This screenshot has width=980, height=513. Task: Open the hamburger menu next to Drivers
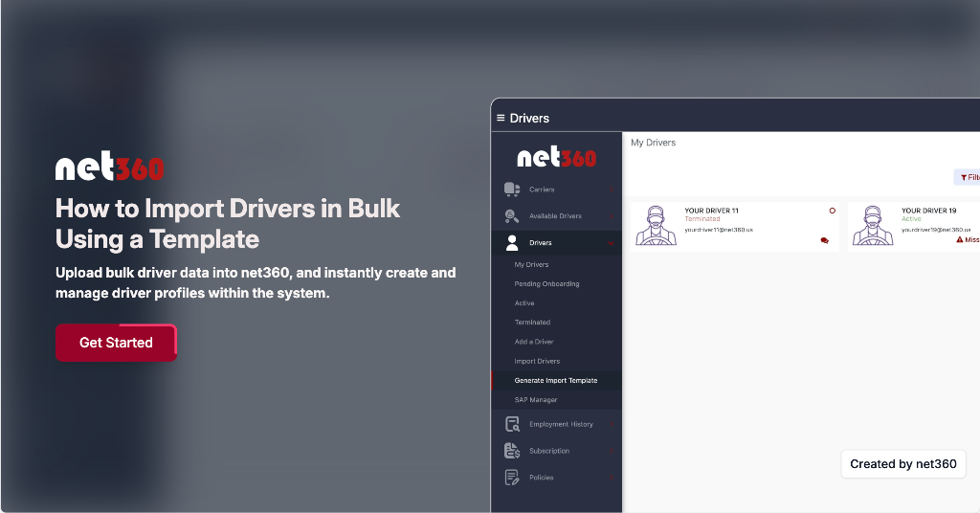[x=501, y=118]
